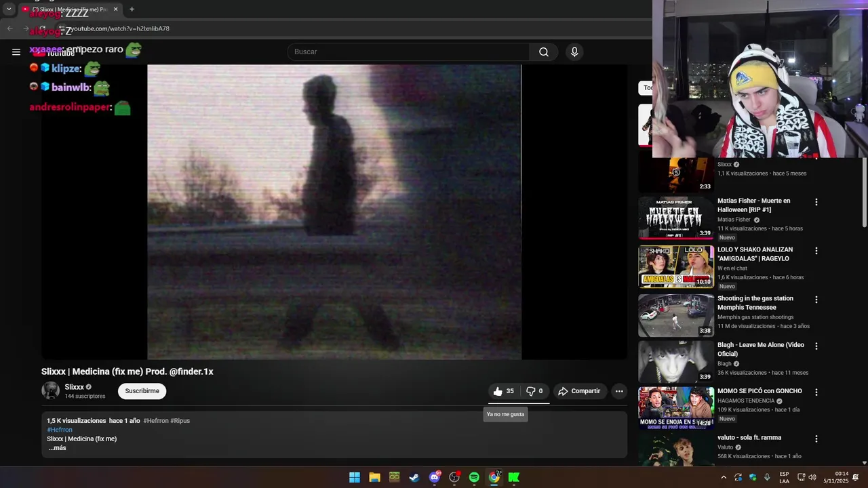Reload the page with refresh icon

point(42,28)
